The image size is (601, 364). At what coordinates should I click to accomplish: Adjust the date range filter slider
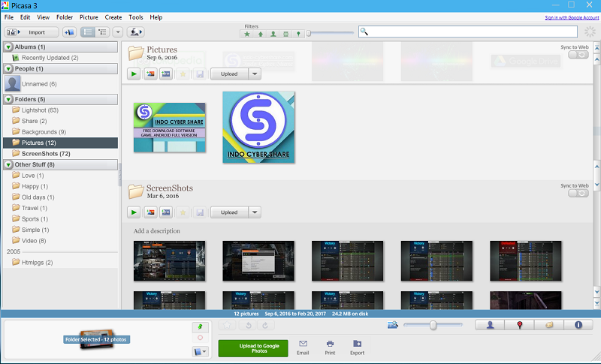point(309,34)
